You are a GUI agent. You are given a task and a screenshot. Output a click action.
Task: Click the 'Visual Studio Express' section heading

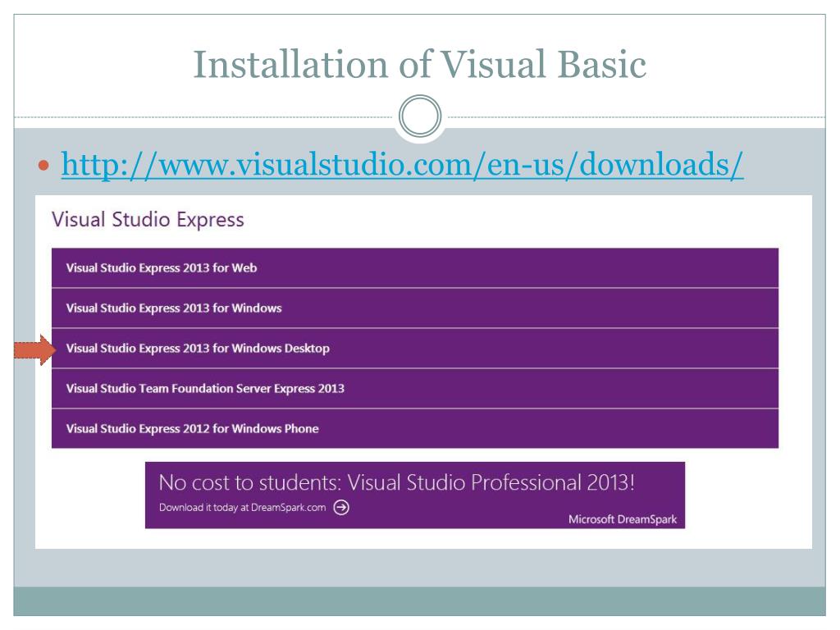click(148, 220)
